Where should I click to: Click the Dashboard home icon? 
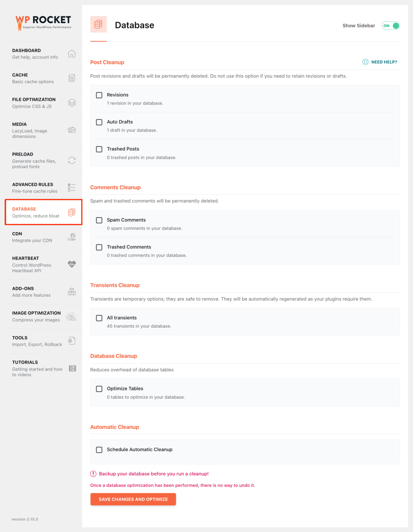(x=72, y=54)
